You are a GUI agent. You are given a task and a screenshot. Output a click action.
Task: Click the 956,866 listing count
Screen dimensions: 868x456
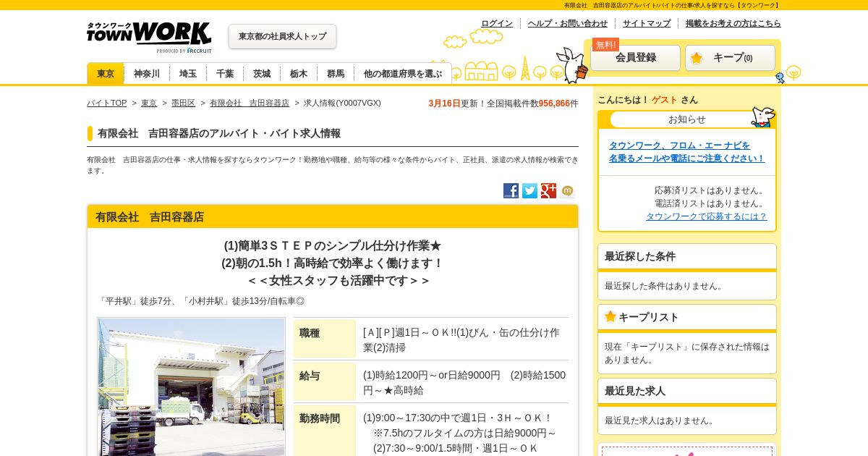[x=554, y=104]
